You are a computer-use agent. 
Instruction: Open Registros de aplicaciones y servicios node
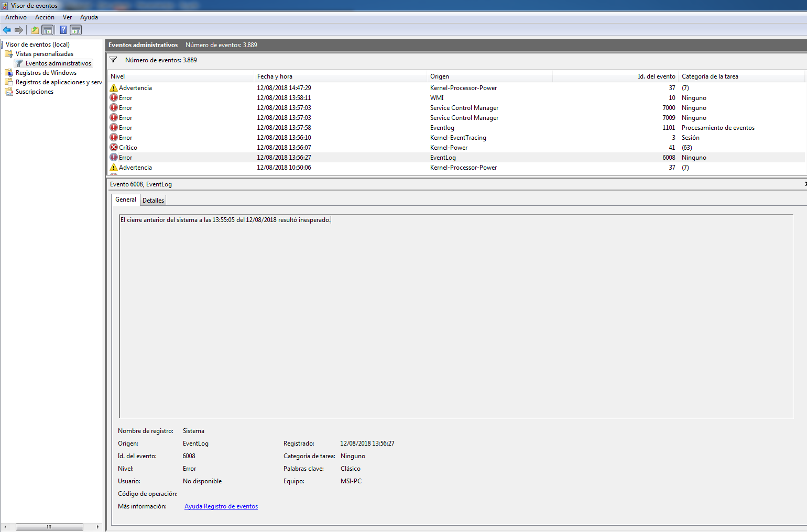tap(58, 82)
